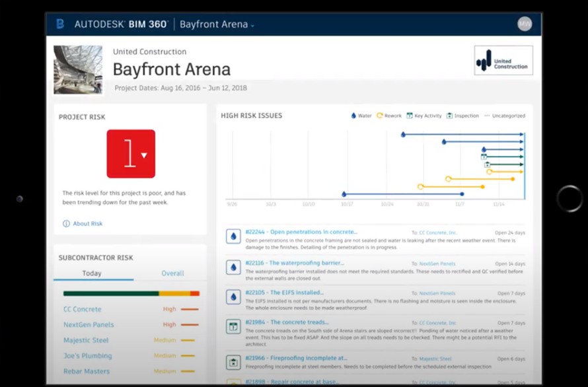Viewport: 588px width, 387px height.
Task: Toggle the Key Activity legend filter
Action: (x=424, y=116)
